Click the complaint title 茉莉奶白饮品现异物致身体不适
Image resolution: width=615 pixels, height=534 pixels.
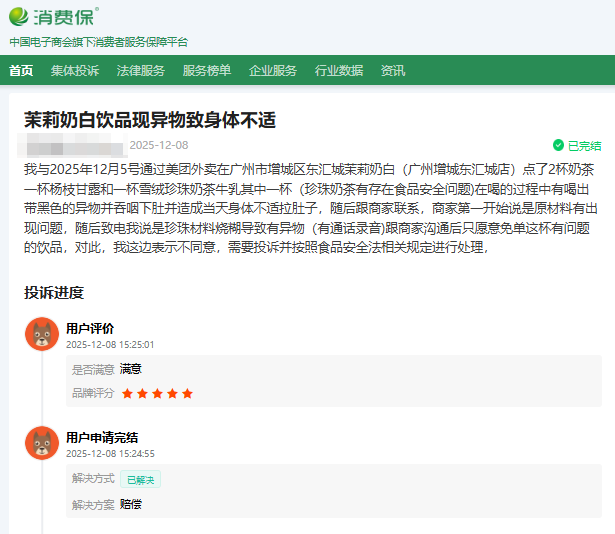point(150,120)
